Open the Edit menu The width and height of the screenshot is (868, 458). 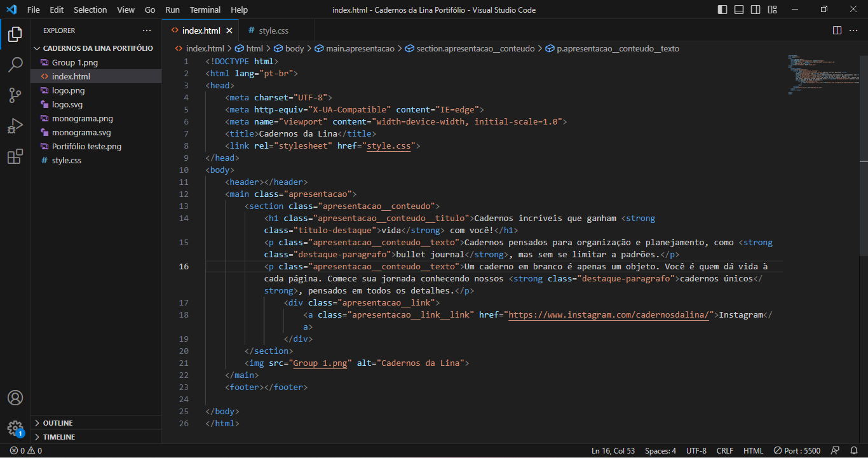[x=57, y=10]
